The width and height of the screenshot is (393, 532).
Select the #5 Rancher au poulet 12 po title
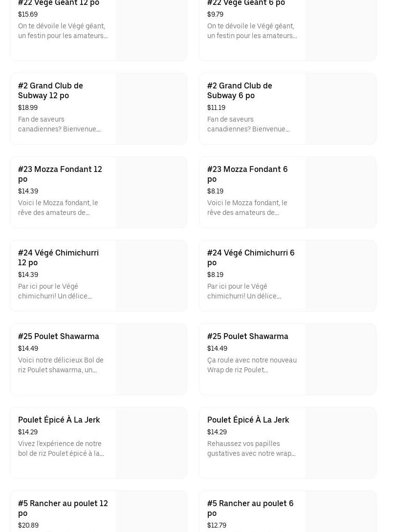(63, 508)
